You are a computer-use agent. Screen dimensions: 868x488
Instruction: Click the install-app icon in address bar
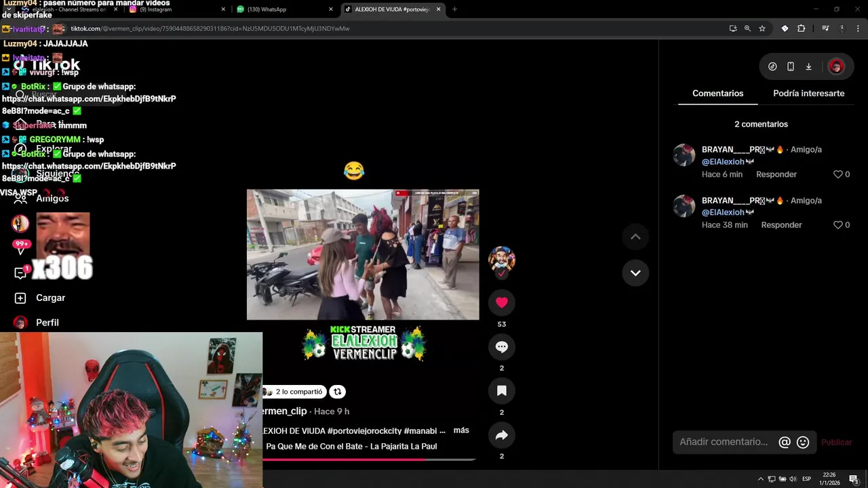point(733,28)
